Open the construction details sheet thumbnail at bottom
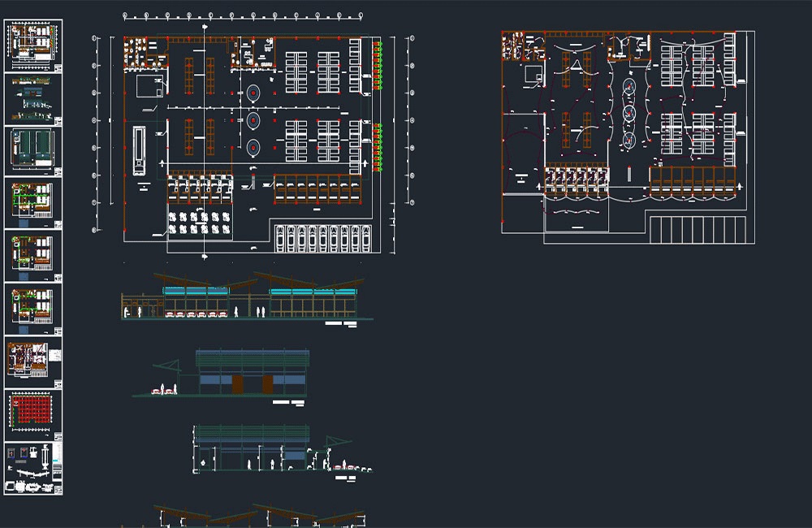812x528 pixels. pyautogui.click(x=33, y=469)
